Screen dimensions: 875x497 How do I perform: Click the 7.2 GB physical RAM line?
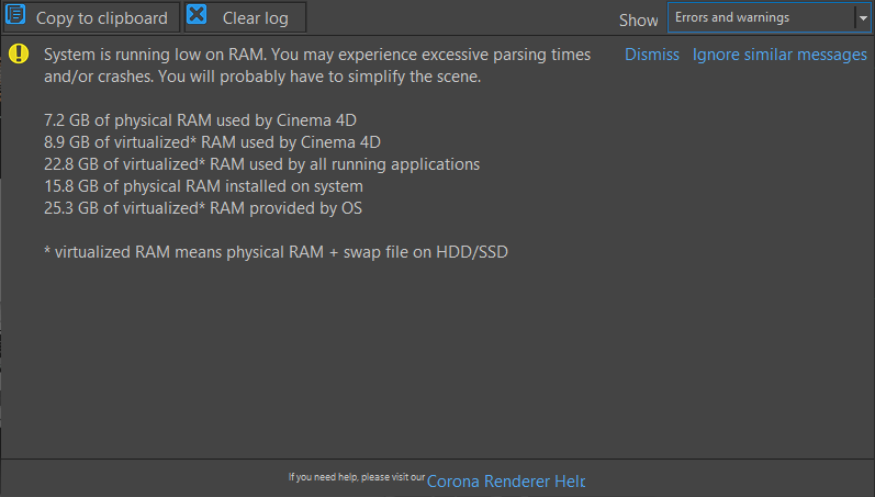click(200, 120)
